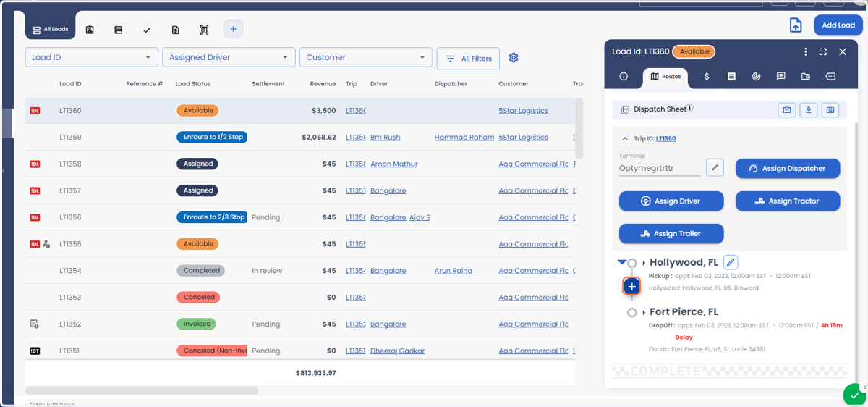
Task: Open Trip ID LT1360 link in panel
Action: click(x=665, y=138)
